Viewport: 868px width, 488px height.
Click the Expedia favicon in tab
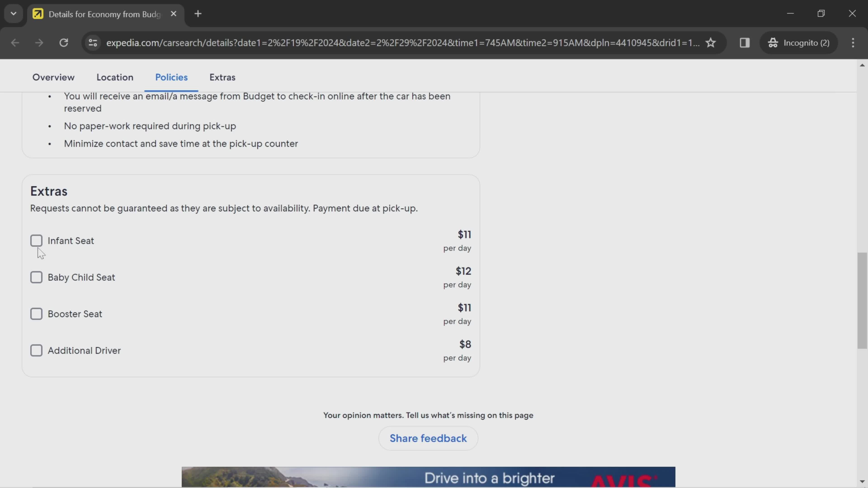point(38,13)
